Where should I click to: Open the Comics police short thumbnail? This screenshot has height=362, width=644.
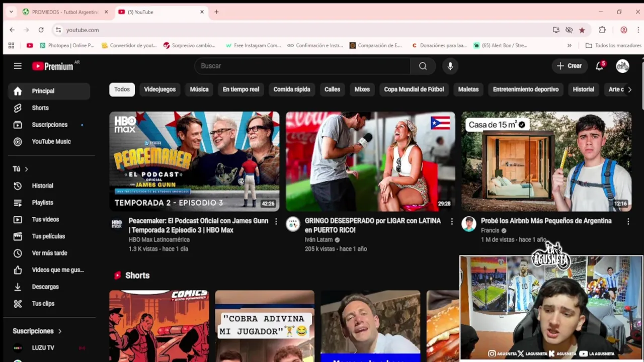pos(159,326)
